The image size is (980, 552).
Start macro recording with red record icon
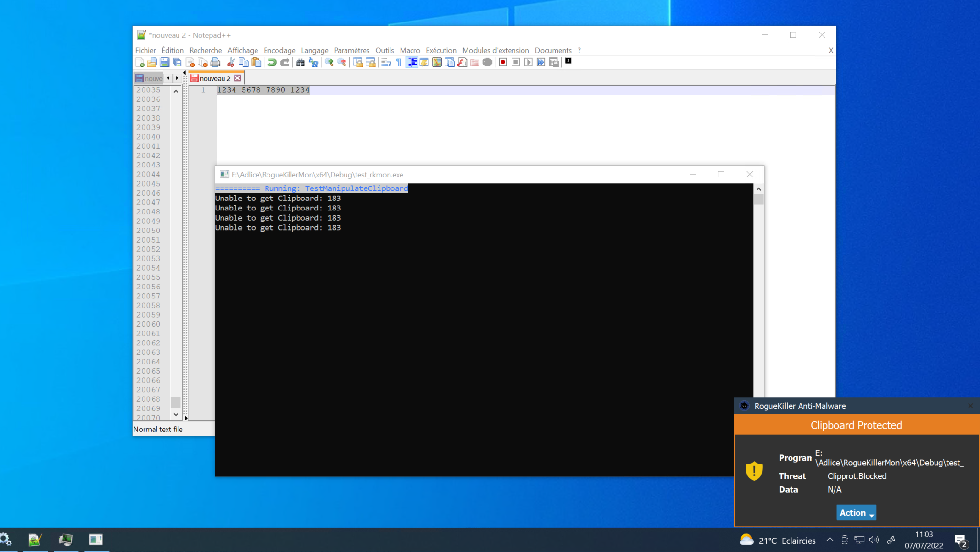coord(502,62)
